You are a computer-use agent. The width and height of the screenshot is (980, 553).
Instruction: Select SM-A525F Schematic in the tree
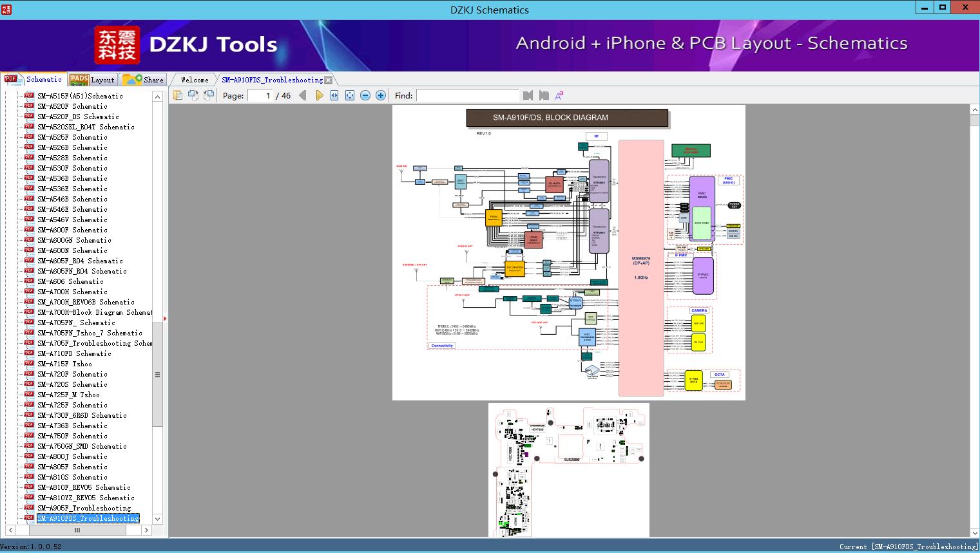(x=72, y=137)
